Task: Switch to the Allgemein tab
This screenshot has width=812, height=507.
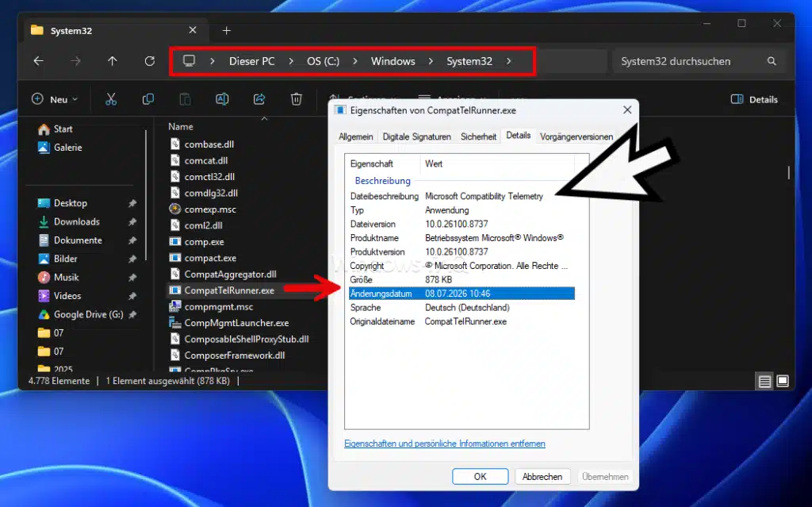Action: [356, 136]
